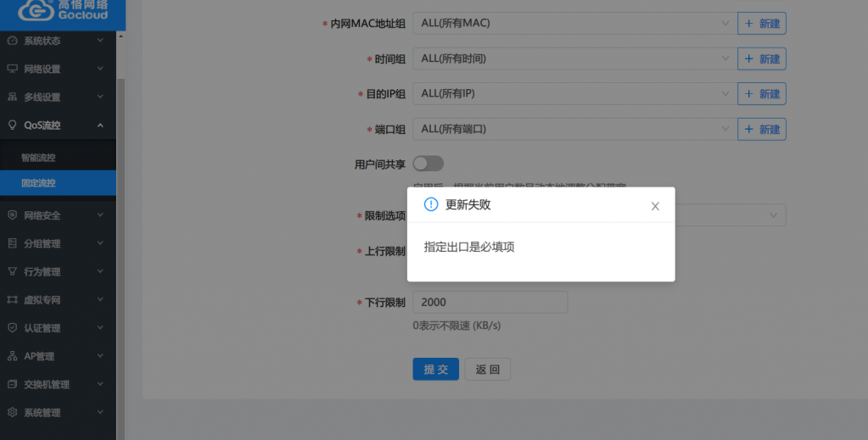Click 新建 beside 时间组

pos(762,58)
